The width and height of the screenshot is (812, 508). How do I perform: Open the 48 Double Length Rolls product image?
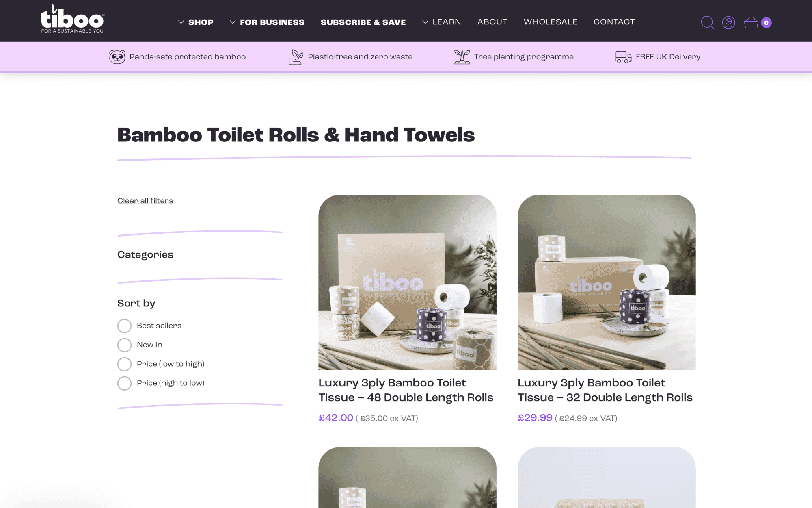click(407, 282)
